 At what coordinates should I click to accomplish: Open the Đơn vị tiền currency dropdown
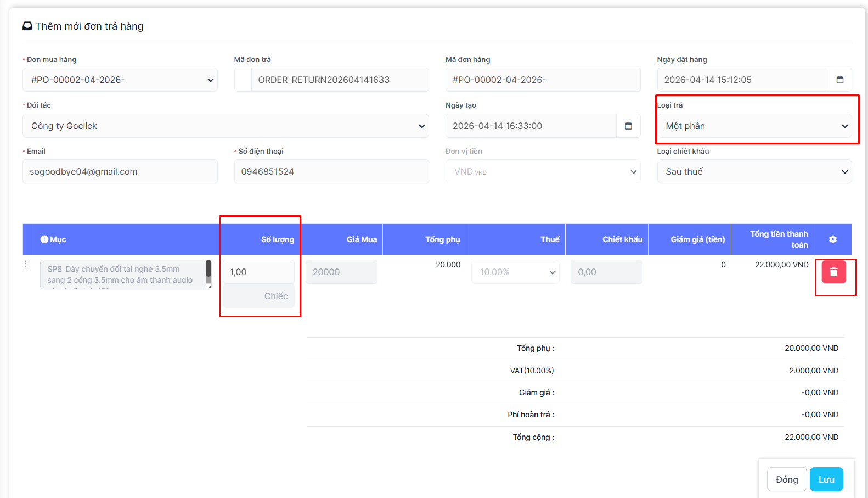[x=542, y=171]
